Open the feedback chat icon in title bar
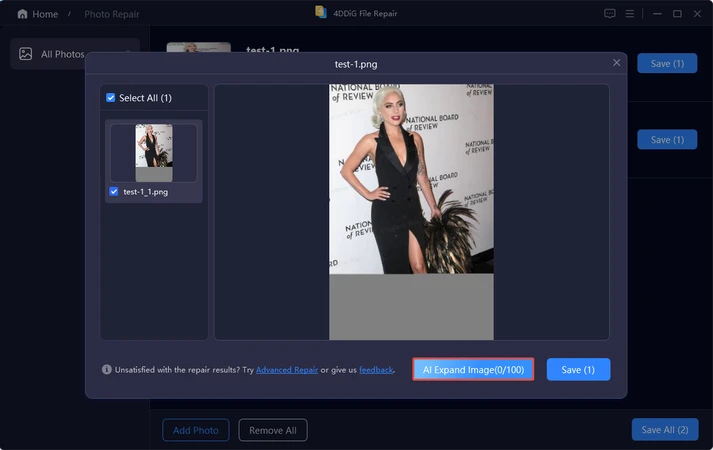Image resolution: width=713 pixels, height=450 pixels. click(x=610, y=14)
